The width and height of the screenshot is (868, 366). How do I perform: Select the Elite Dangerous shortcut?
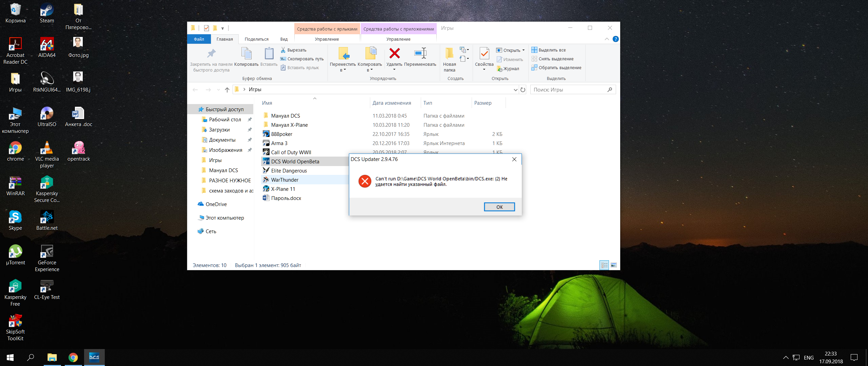pos(289,171)
